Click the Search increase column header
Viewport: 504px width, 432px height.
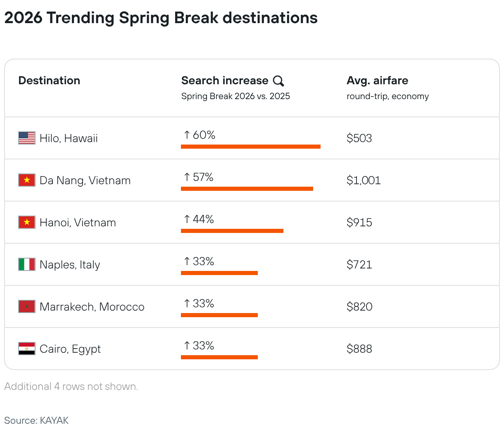(x=225, y=81)
